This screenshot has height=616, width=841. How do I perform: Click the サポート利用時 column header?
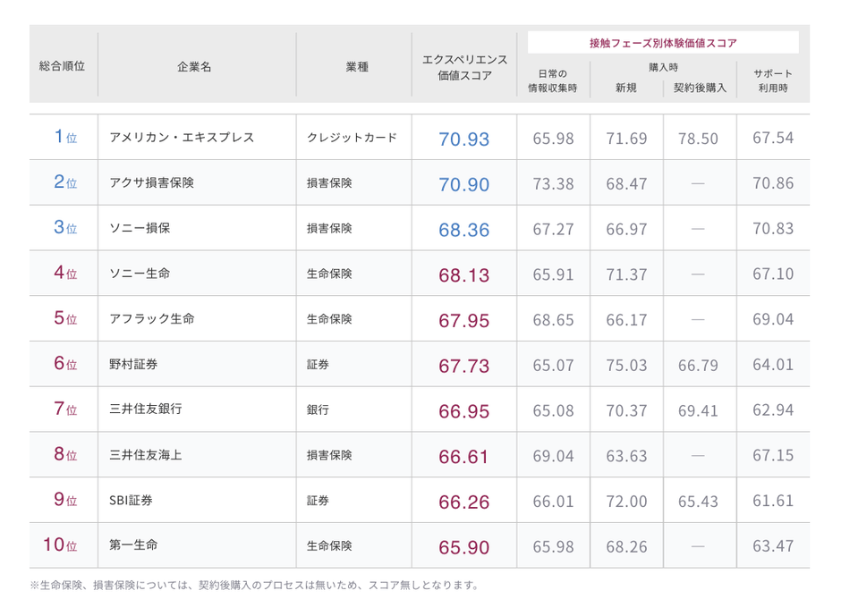coord(773,80)
